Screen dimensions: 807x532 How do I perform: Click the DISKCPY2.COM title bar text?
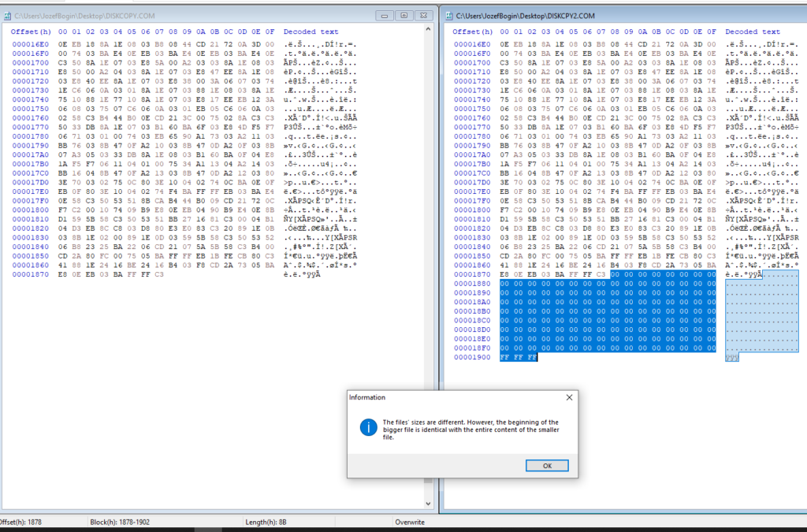point(525,16)
